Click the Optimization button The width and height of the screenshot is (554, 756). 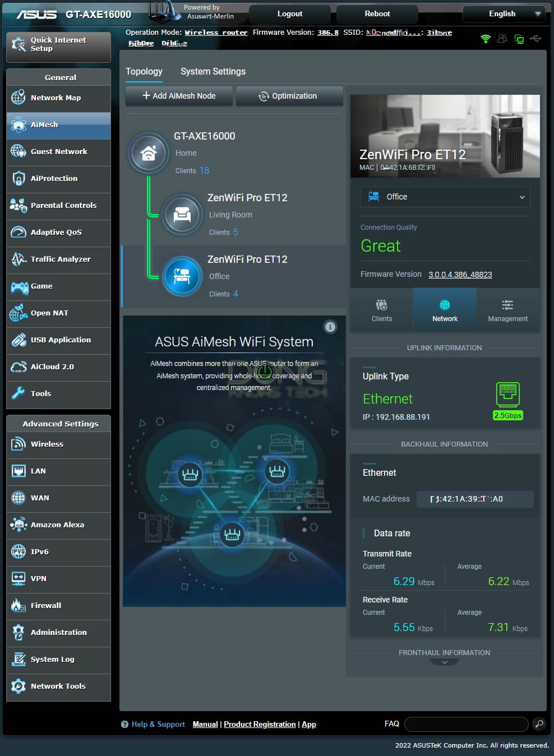pos(289,96)
